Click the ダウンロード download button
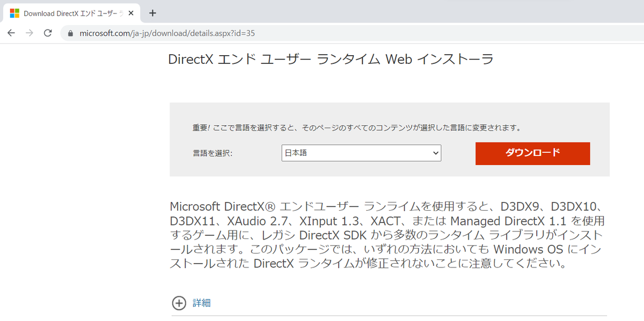Viewport: 644px width, 321px height. tap(532, 153)
